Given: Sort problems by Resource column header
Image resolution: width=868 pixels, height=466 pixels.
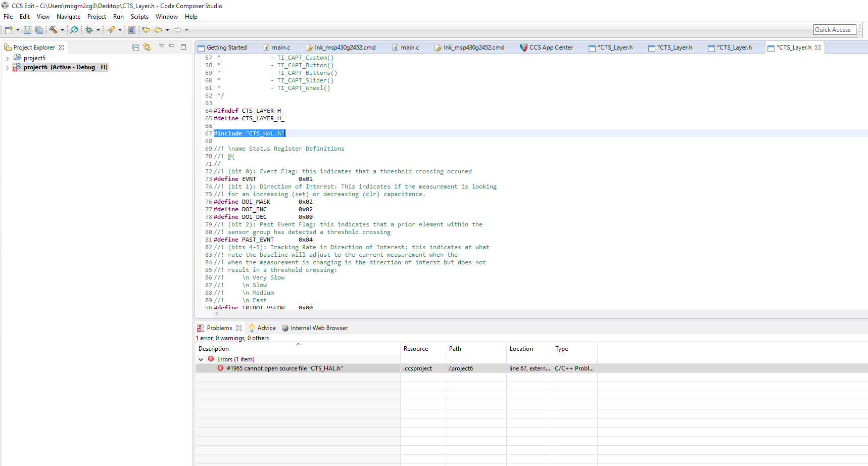Looking at the screenshot, I should click(416, 349).
